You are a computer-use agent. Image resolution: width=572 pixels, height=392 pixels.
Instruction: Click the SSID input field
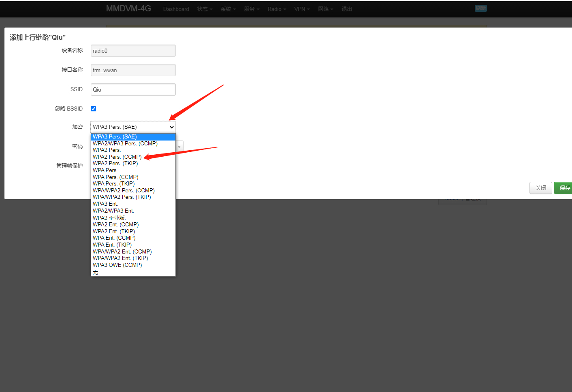tap(133, 89)
